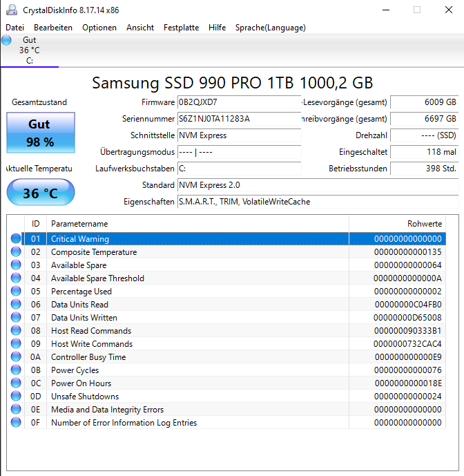
Task: Click the Übertragungsmodus field
Action: click(x=239, y=152)
